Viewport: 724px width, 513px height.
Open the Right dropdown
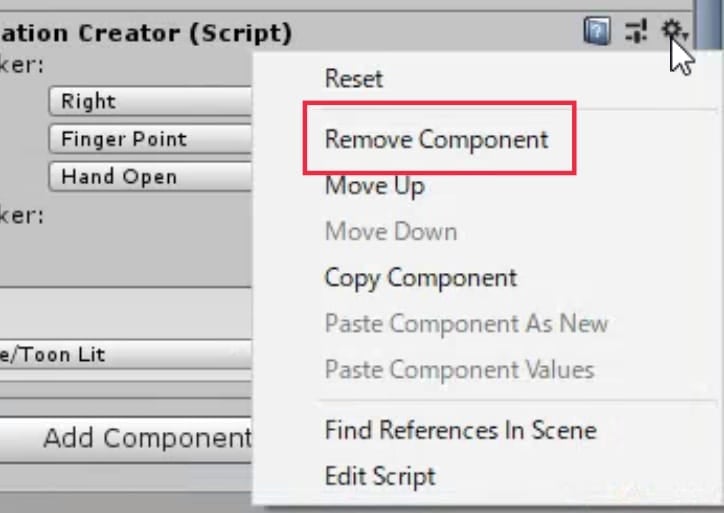[150, 101]
